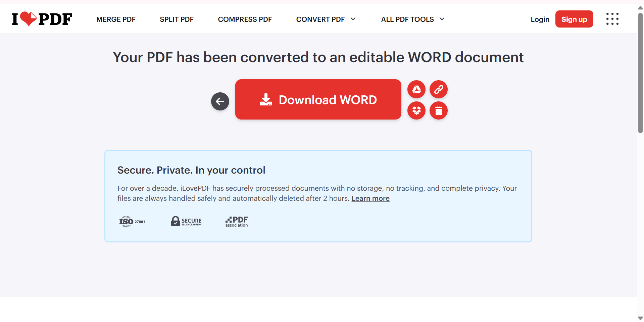Open Split PDF from the navigation
The width and height of the screenshot is (644, 322).
pos(177,19)
